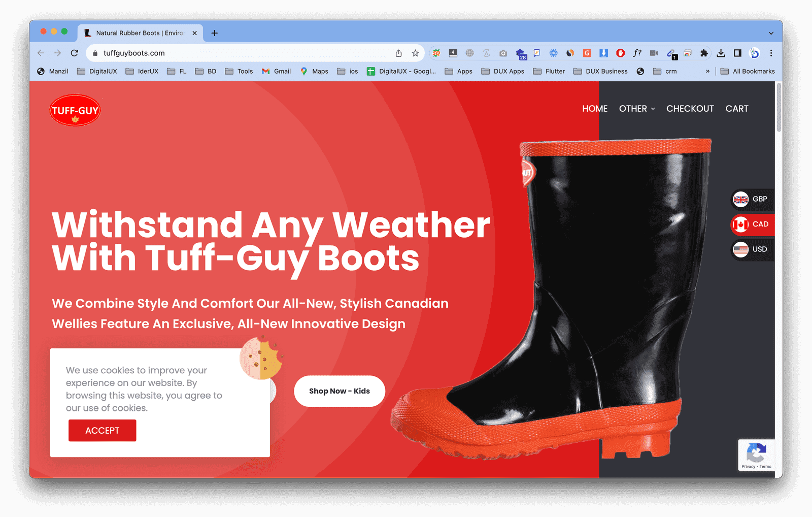The image size is (812, 517).
Task: Open the video camera recorder extension
Action: [x=654, y=53]
